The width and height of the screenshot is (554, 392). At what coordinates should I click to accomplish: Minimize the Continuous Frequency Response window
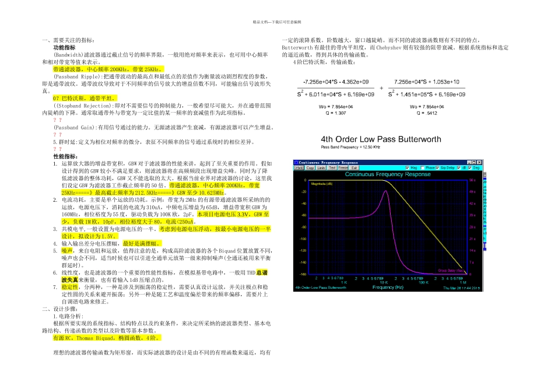(469, 163)
